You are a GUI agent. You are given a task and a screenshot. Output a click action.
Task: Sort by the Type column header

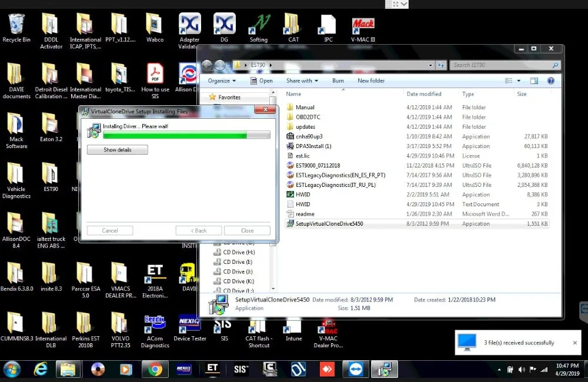[x=468, y=93]
